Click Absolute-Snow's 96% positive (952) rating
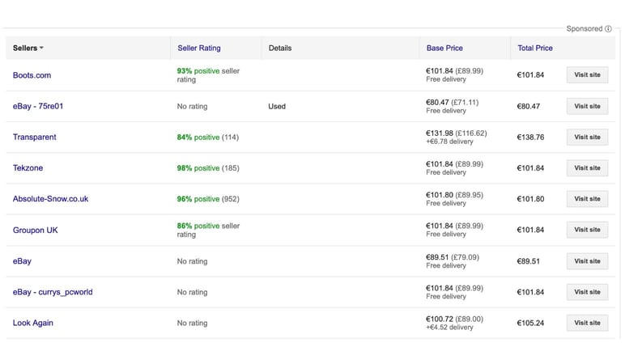Screen dimensions: 625x364 pos(208,199)
